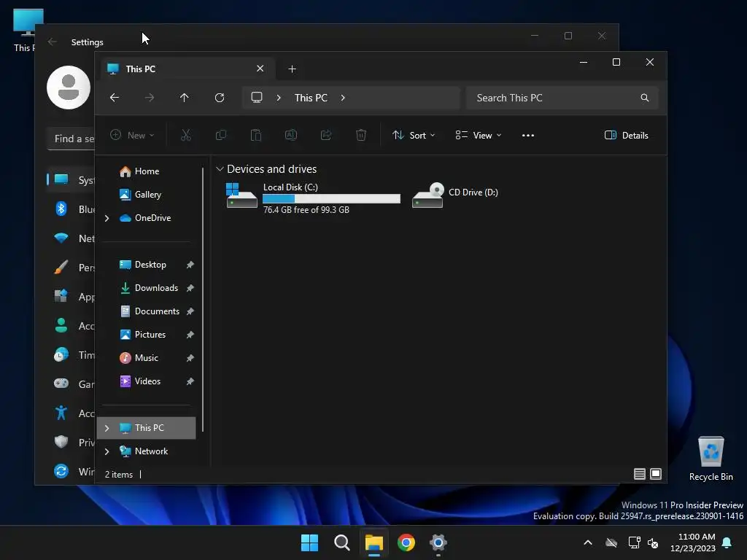This screenshot has width=747, height=560.
Task: Go back with the Explorer back arrow
Action: [115, 98]
